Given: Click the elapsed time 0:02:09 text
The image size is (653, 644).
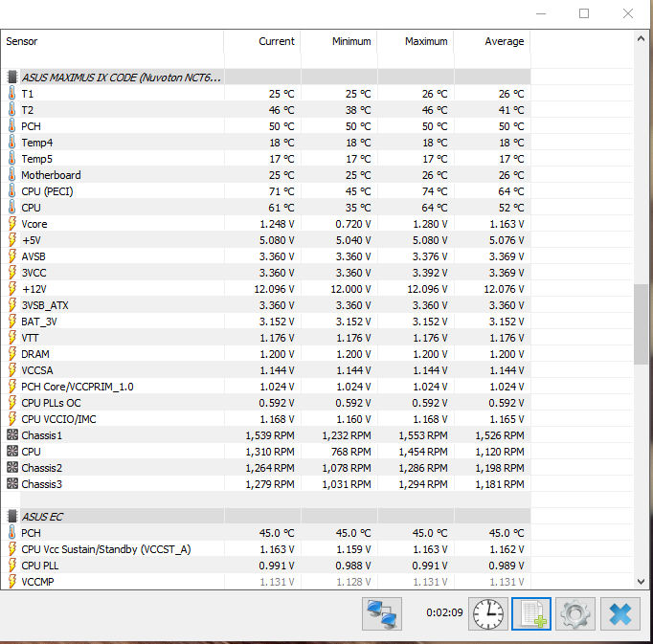Looking at the screenshot, I should (444, 612).
